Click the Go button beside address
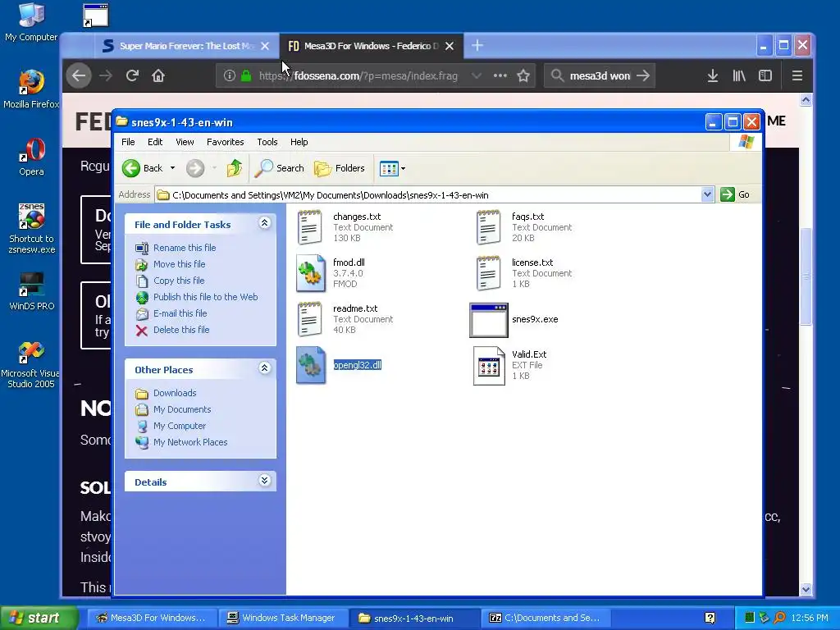Image resolution: width=840 pixels, height=630 pixels. click(735, 194)
